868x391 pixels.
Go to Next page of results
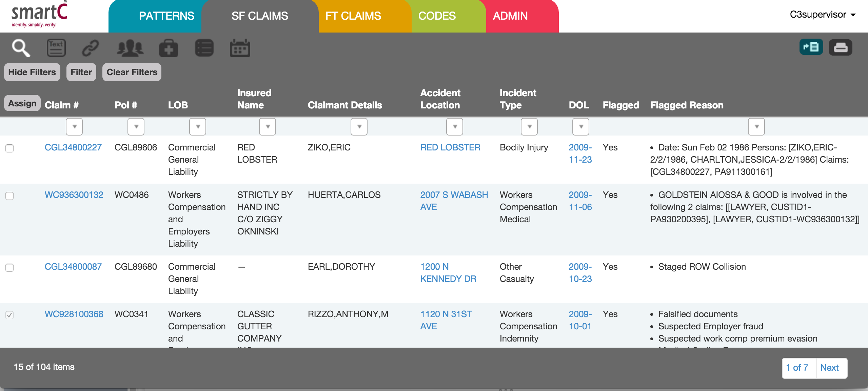[829, 368]
